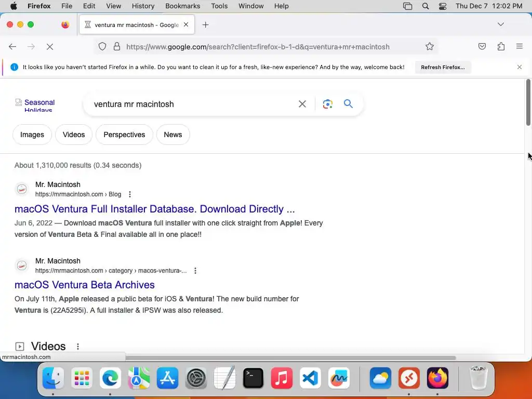
Task: Open the Help menu
Action: (281, 6)
